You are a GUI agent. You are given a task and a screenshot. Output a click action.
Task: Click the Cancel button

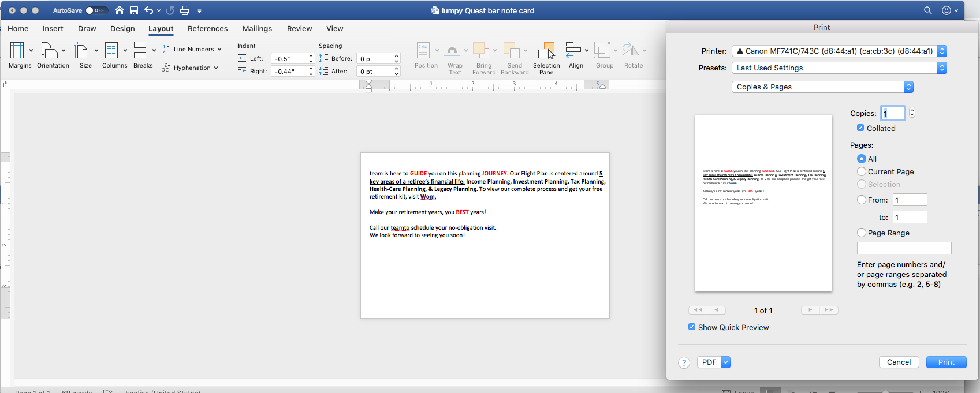click(x=899, y=362)
